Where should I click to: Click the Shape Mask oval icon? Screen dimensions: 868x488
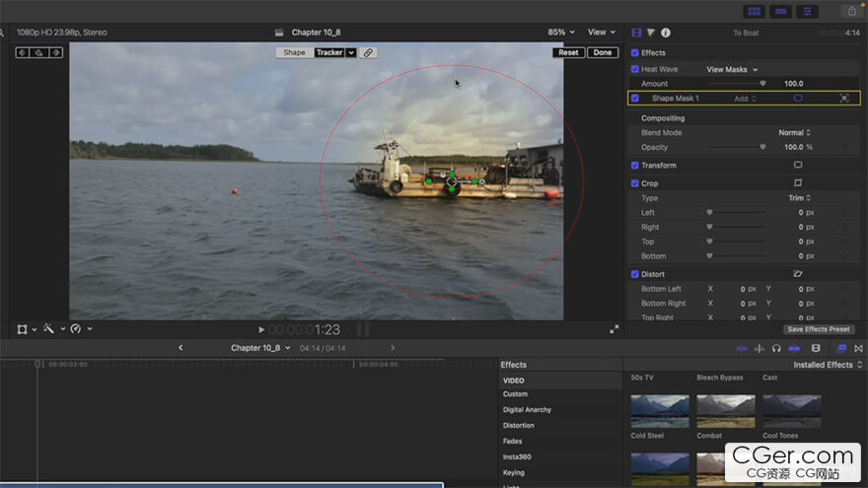[x=798, y=98]
